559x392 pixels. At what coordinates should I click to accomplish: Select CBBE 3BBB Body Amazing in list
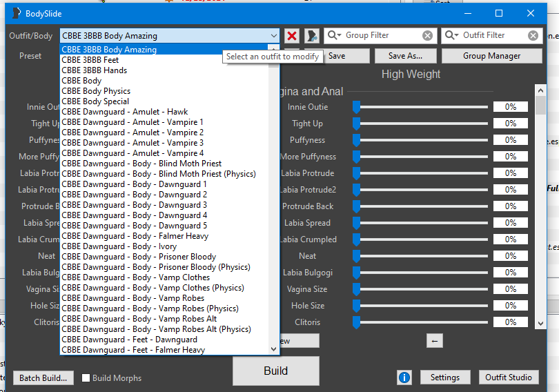(164, 50)
